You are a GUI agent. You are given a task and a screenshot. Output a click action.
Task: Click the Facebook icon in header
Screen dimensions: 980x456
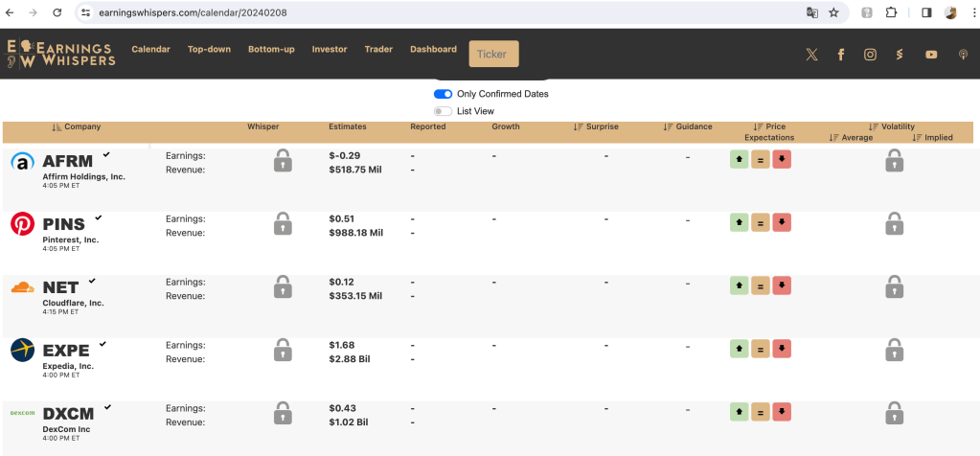[x=841, y=55]
